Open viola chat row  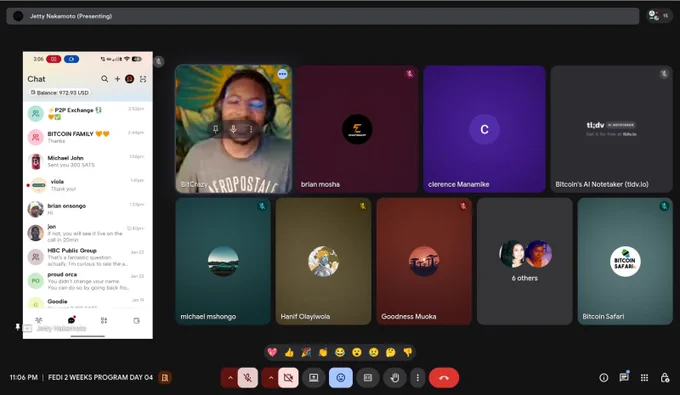88,185
